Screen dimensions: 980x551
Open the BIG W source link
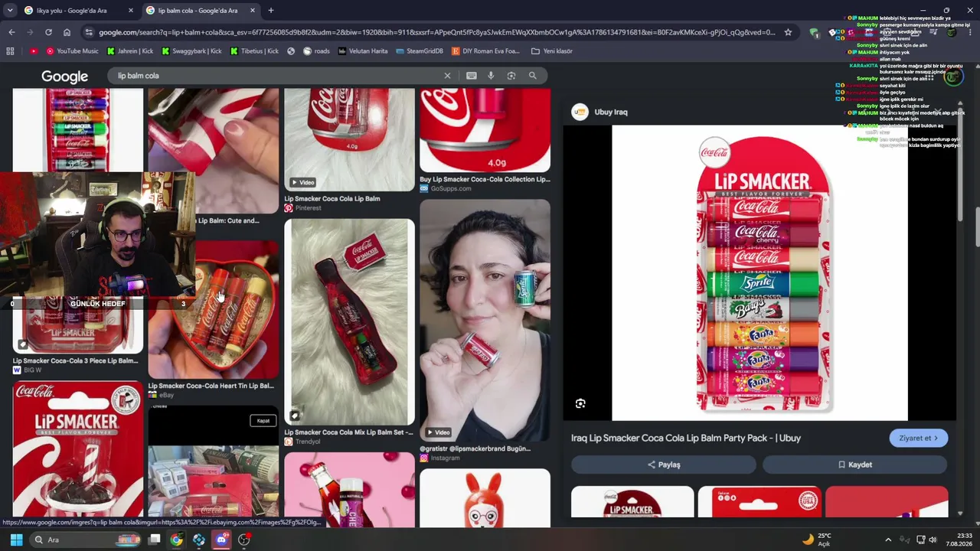(27, 370)
